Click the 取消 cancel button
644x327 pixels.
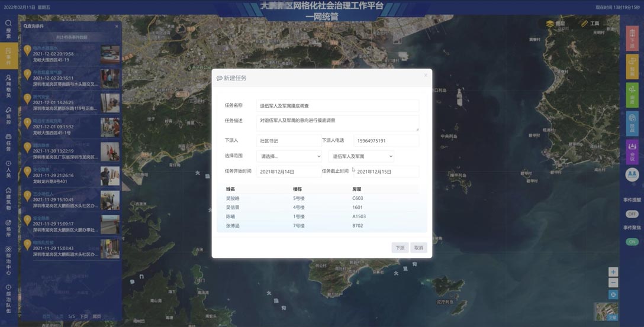[418, 248]
